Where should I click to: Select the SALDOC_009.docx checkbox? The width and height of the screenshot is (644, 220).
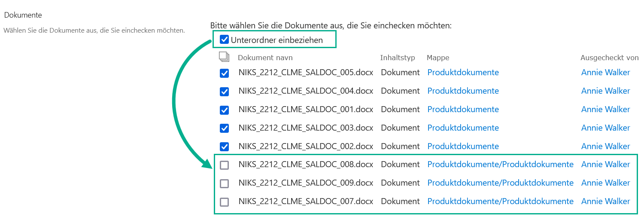click(224, 183)
